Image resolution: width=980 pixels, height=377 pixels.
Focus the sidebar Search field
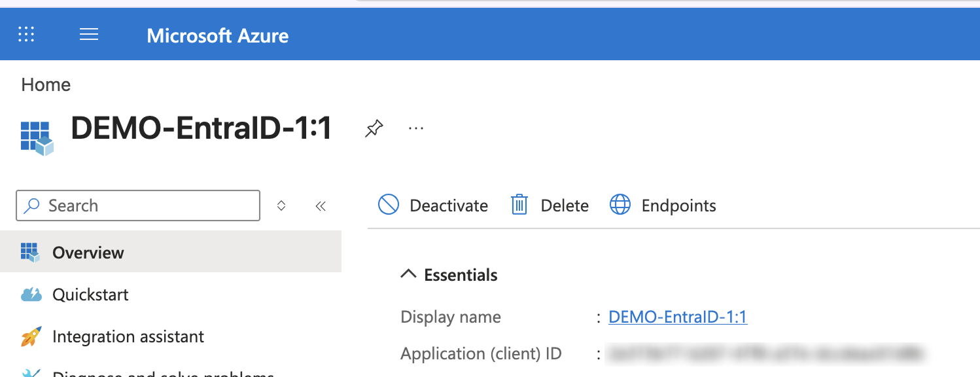[x=138, y=206]
